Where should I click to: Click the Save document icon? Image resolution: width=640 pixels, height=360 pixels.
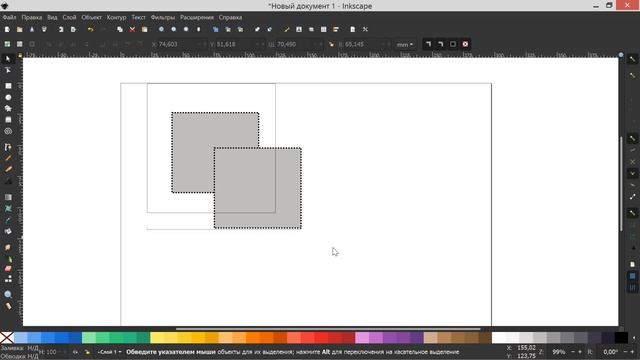click(x=32, y=29)
